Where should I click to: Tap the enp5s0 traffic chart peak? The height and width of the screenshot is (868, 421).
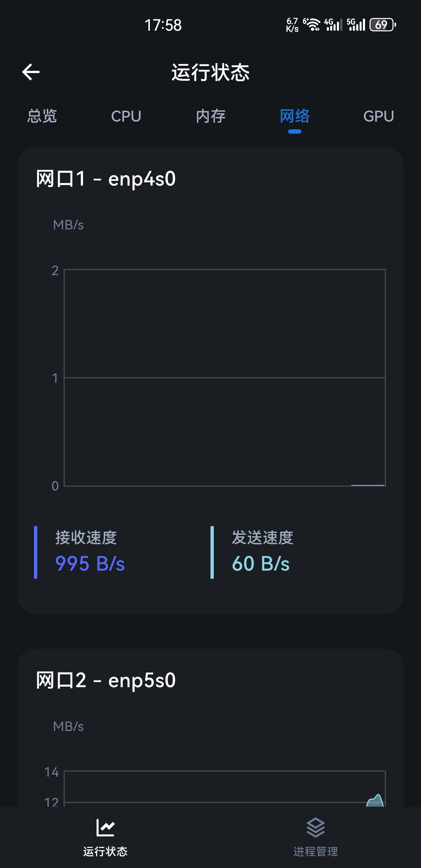(375, 800)
